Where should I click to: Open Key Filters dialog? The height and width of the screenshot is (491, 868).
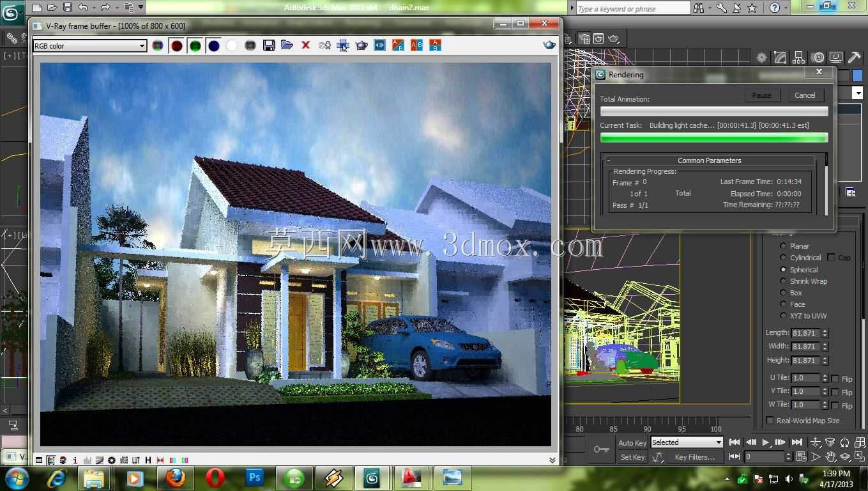695,457
